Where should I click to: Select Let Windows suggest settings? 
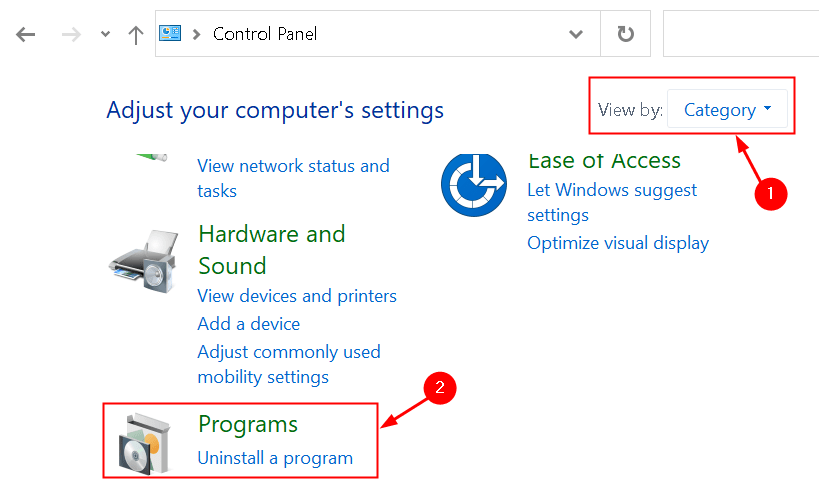(612, 202)
